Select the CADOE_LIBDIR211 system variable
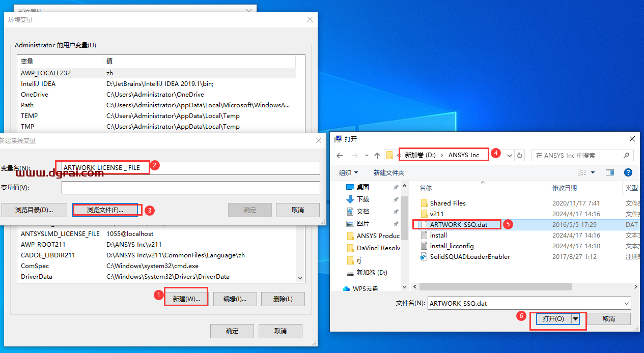 pyautogui.click(x=157, y=255)
